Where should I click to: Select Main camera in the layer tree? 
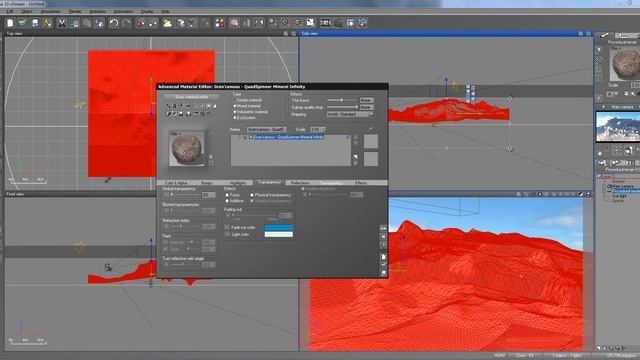pos(622,186)
